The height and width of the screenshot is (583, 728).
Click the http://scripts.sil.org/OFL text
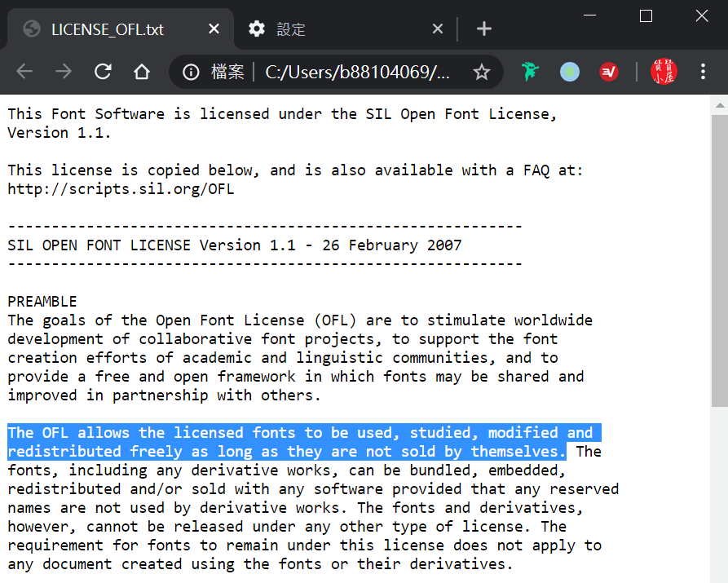(121, 189)
